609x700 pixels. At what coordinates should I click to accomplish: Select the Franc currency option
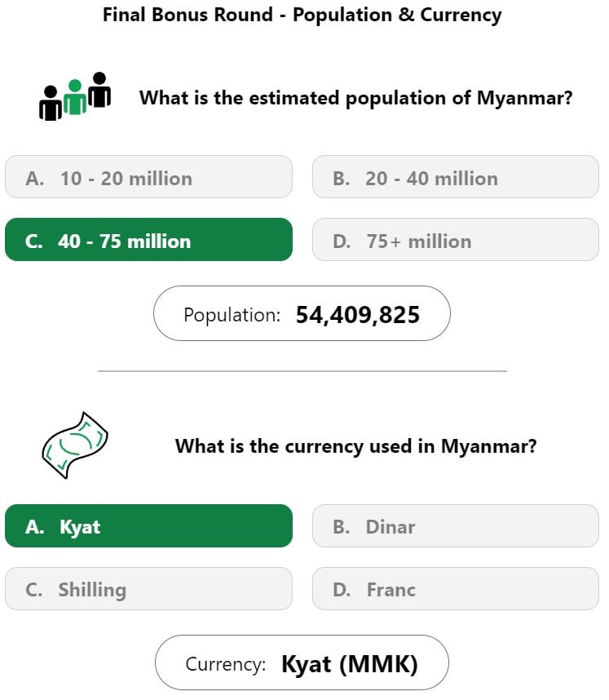point(456,589)
